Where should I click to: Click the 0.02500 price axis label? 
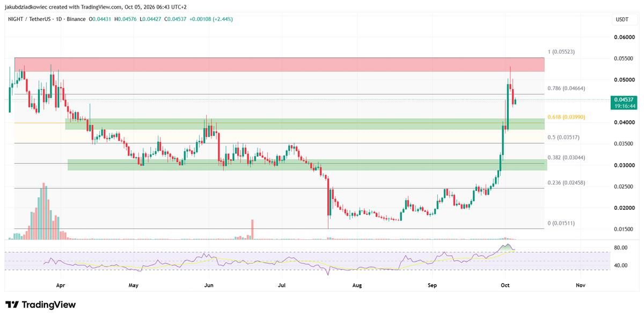[x=624, y=187]
